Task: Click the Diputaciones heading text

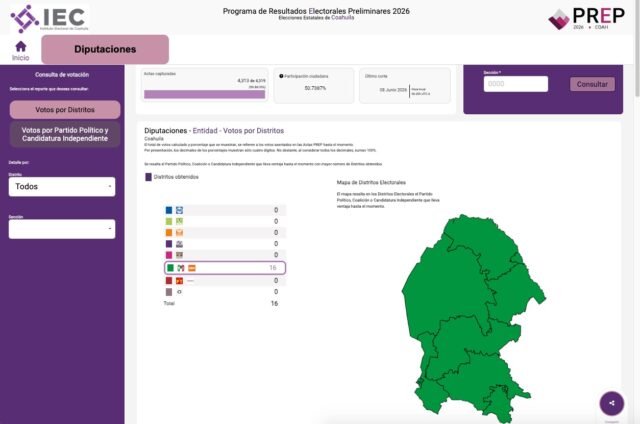Action: [x=165, y=131]
